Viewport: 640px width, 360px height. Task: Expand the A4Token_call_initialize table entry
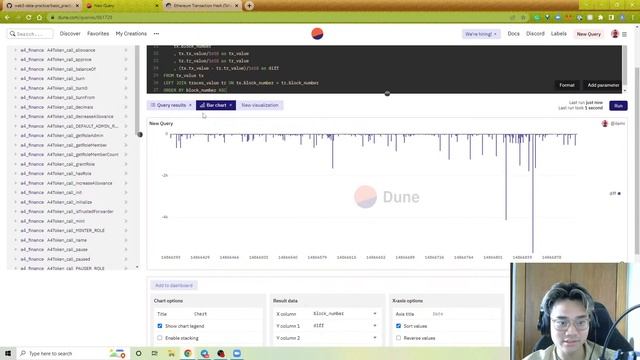click(x=16, y=202)
